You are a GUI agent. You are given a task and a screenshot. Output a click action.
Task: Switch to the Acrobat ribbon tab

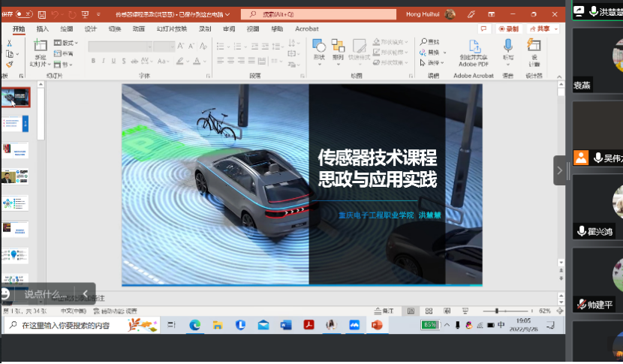click(x=306, y=29)
